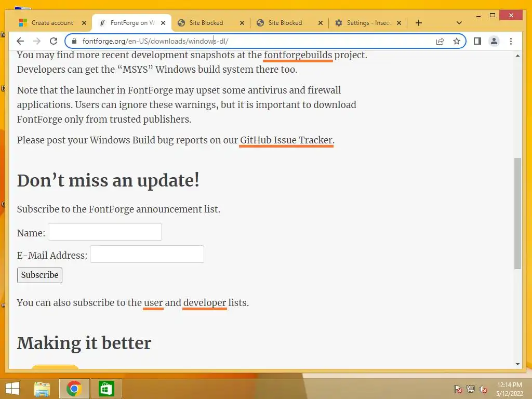Click the page vertical scrollbar thumb

coord(517,213)
